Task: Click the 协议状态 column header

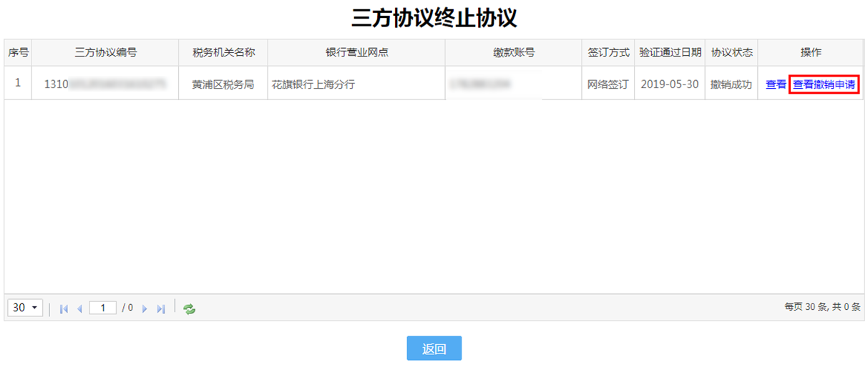Action: click(x=731, y=52)
